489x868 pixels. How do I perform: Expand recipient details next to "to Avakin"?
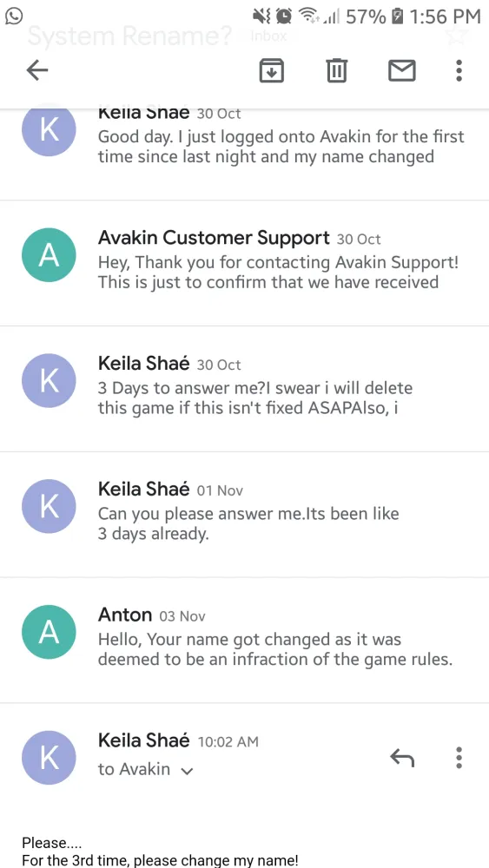click(188, 771)
